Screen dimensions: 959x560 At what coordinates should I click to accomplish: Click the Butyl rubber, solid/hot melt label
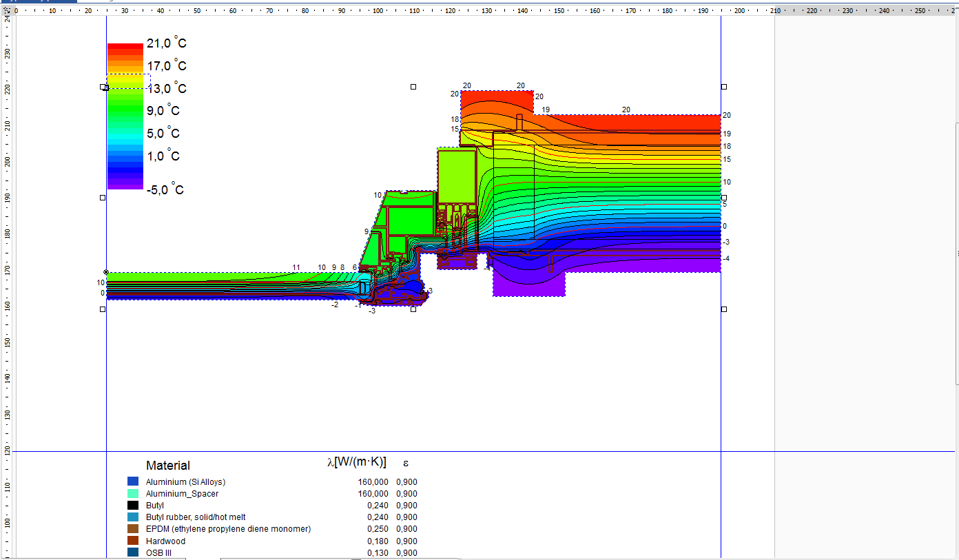196,517
